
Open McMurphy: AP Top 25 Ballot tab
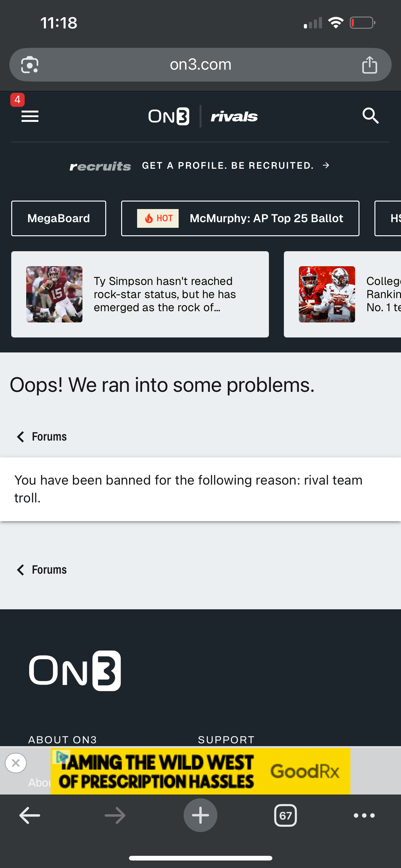click(240, 218)
